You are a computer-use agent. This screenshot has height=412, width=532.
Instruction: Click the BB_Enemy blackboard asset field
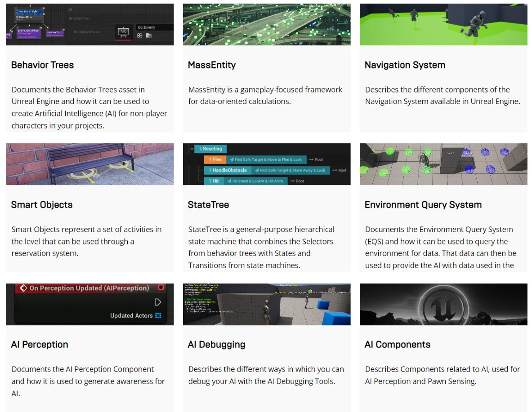[x=154, y=27]
